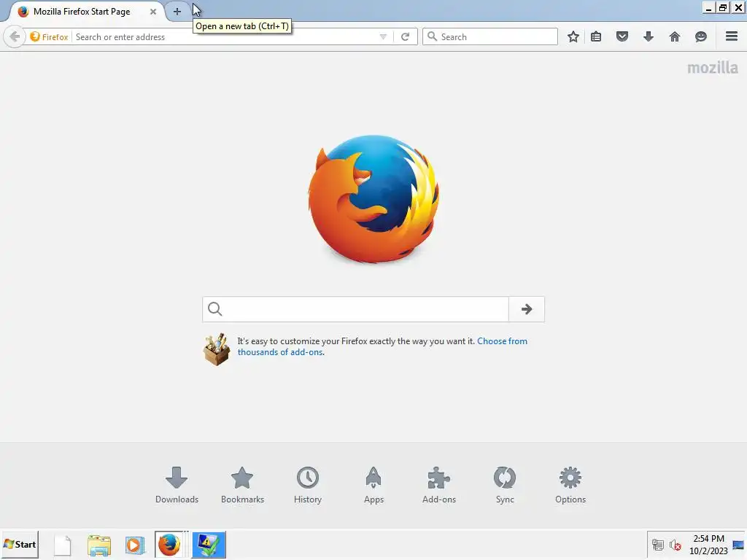This screenshot has height=560, width=747.
Task: Open Downloads from the bottom launcher
Action: click(x=177, y=485)
